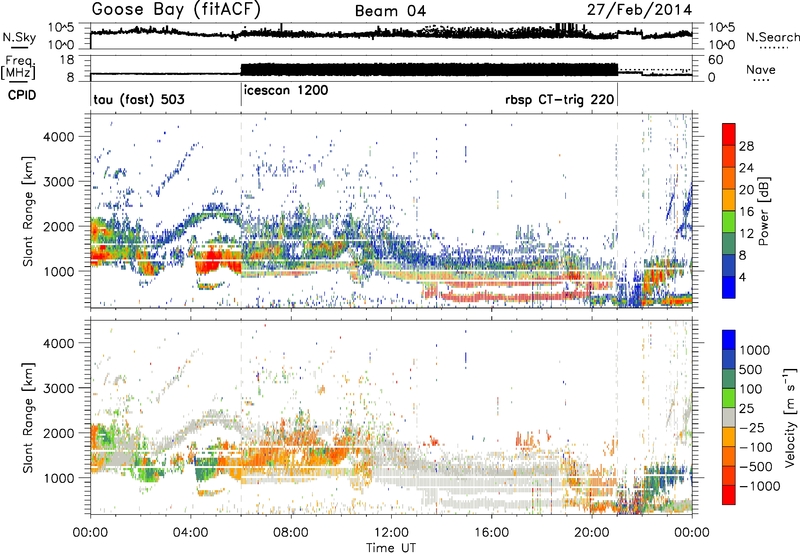800x554 pixels.
Task: Click the 'Time UT' axis title
Action: coord(391,548)
